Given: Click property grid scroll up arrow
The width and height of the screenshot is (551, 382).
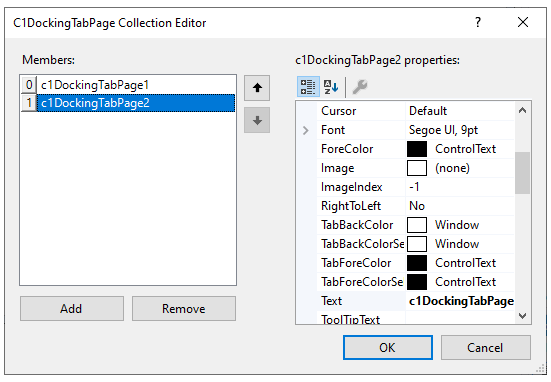Looking at the screenshot, I should 523,110.
